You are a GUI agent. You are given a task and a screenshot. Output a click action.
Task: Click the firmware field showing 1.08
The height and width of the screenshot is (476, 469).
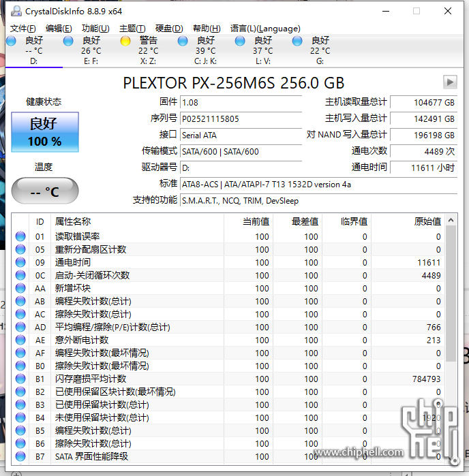(x=241, y=102)
